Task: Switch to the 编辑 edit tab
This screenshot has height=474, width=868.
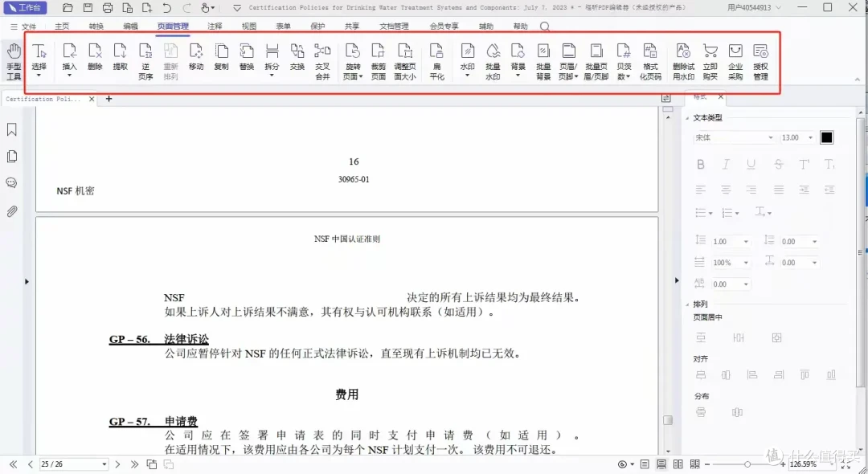Action: coord(131,27)
